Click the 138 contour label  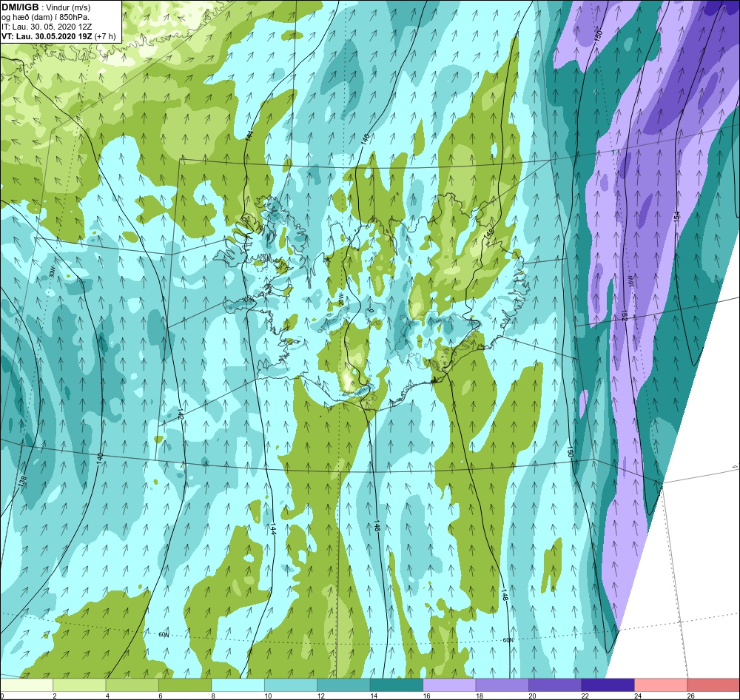(x=23, y=482)
